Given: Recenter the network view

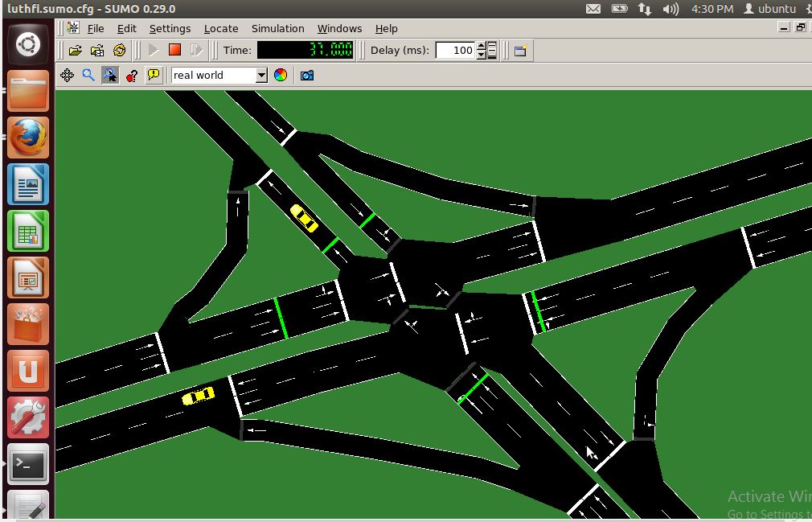Looking at the screenshot, I should [x=67, y=75].
